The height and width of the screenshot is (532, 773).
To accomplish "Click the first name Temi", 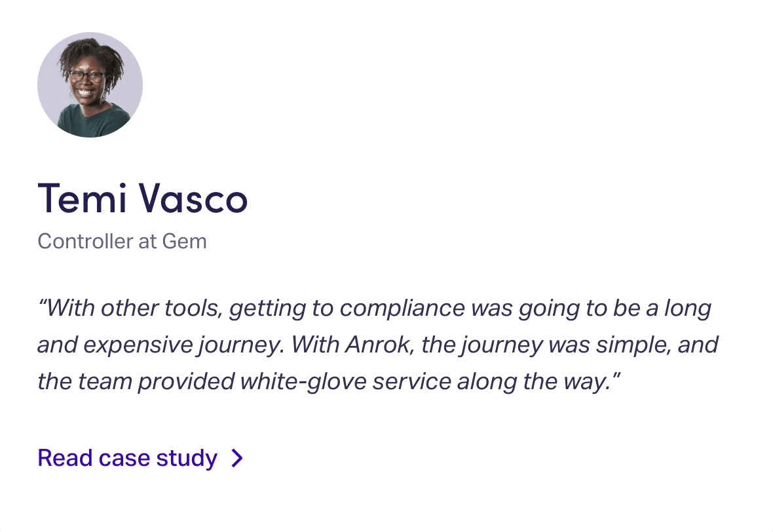I will pos(81,199).
